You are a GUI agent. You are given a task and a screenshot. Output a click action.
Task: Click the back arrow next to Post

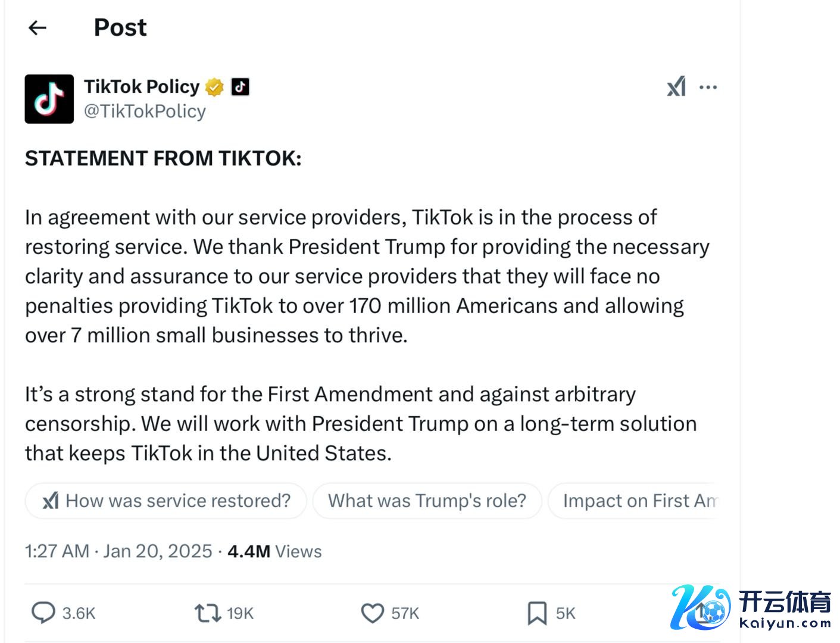coord(38,27)
